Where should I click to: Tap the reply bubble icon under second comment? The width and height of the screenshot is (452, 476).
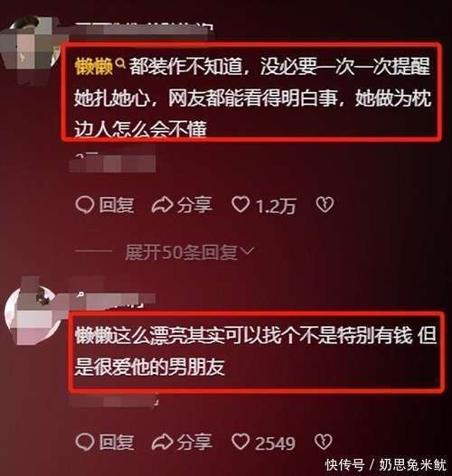[84, 442]
